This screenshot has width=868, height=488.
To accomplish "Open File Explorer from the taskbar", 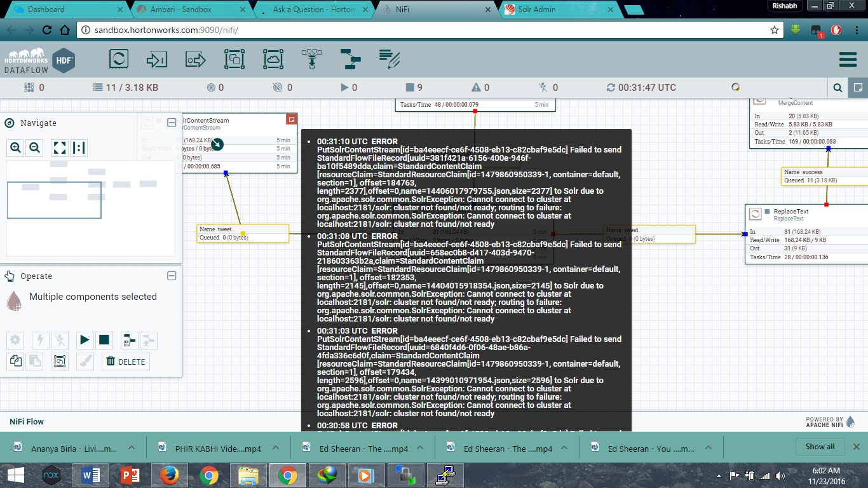I will click(248, 475).
